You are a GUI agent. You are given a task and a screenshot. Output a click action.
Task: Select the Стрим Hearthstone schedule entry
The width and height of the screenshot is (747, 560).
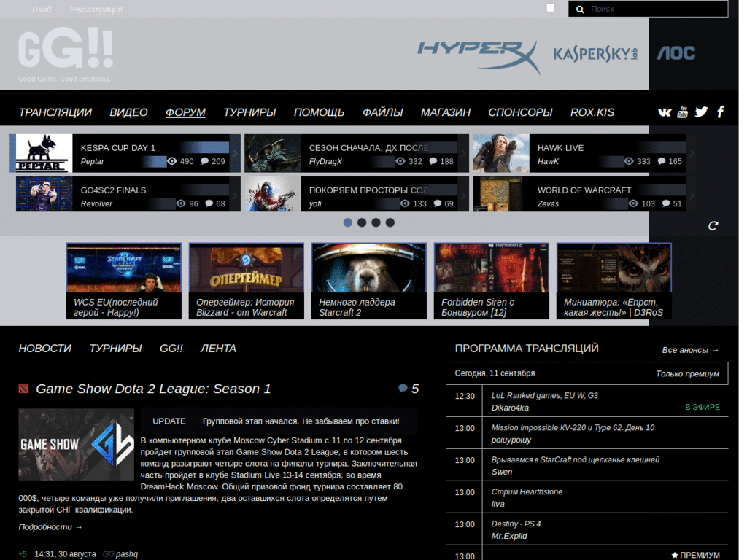coord(587,497)
